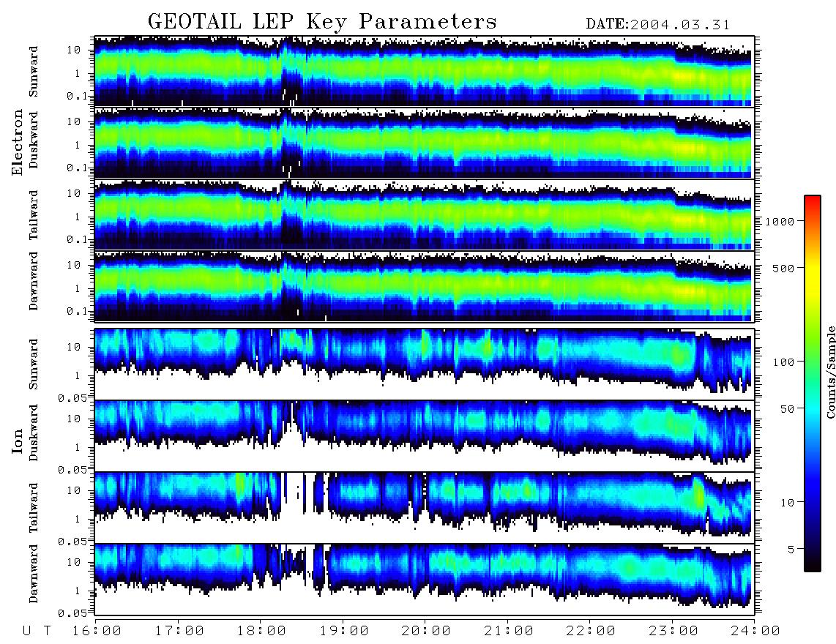This screenshot has width=836, height=644.
Task: Click the 18:00 time axis label
Action: [x=261, y=632]
